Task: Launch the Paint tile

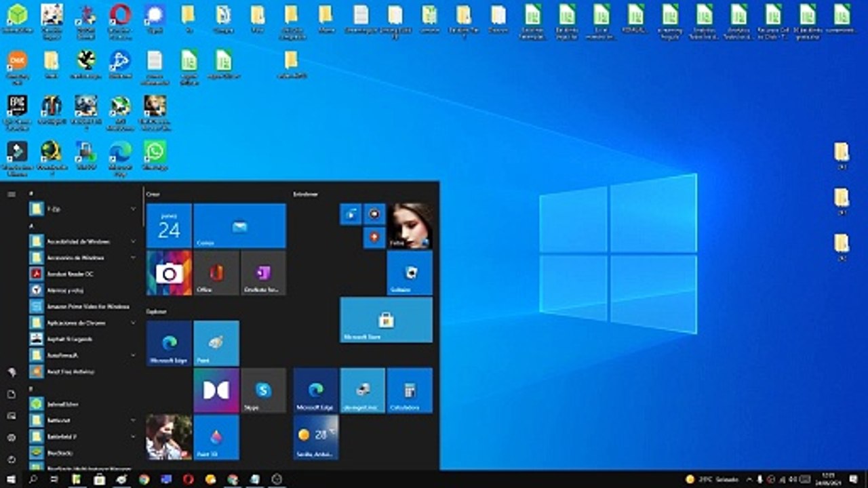Action: point(216,343)
